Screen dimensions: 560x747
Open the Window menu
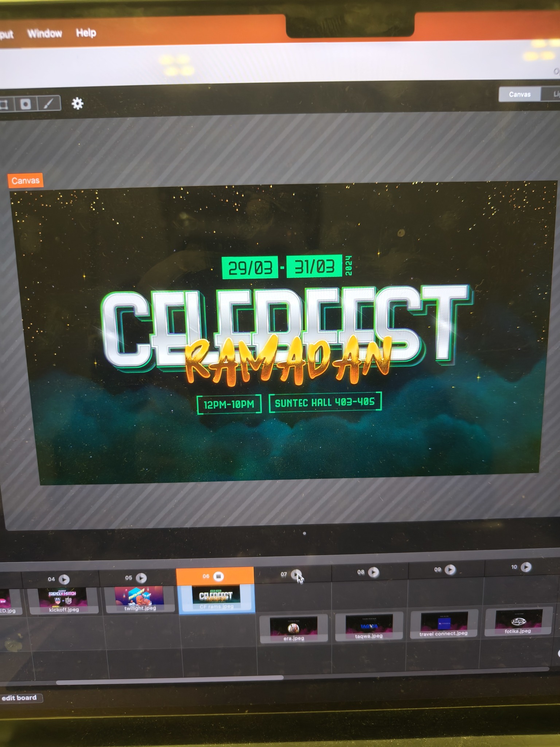click(x=45, y=34)
